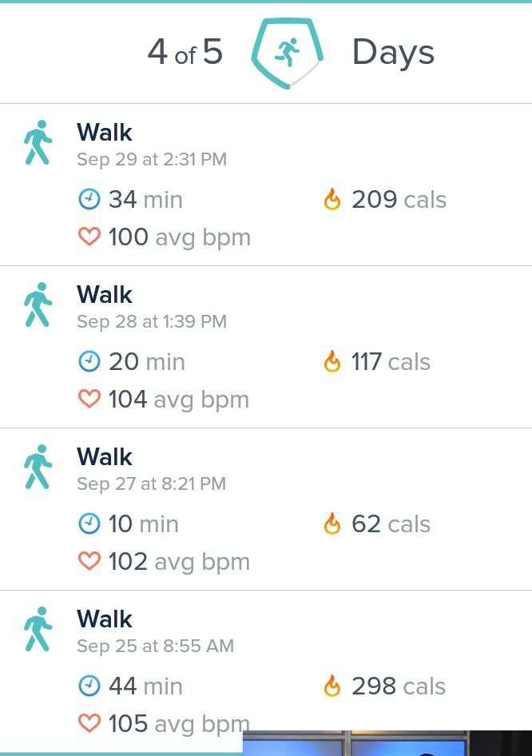Select the Sep 27 at 8:21 PM walk

151,483
